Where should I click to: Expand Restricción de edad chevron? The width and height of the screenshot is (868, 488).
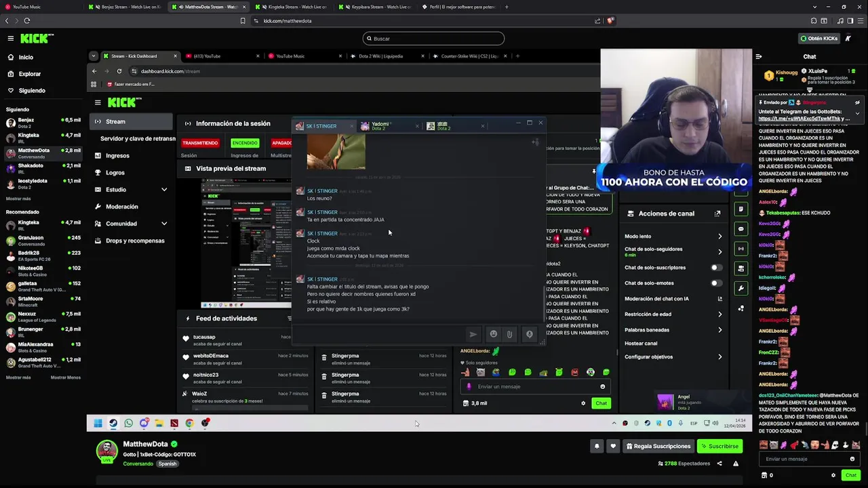[720, 314]
